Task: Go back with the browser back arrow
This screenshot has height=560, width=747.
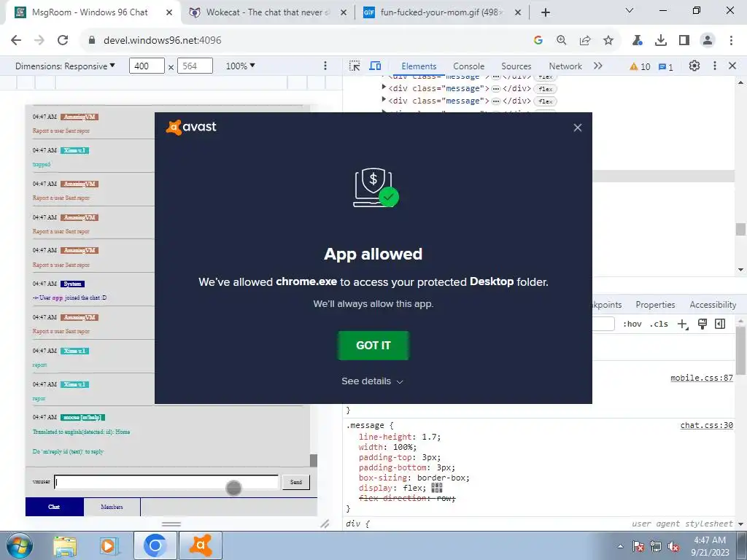Action: [x=16, y=41]
